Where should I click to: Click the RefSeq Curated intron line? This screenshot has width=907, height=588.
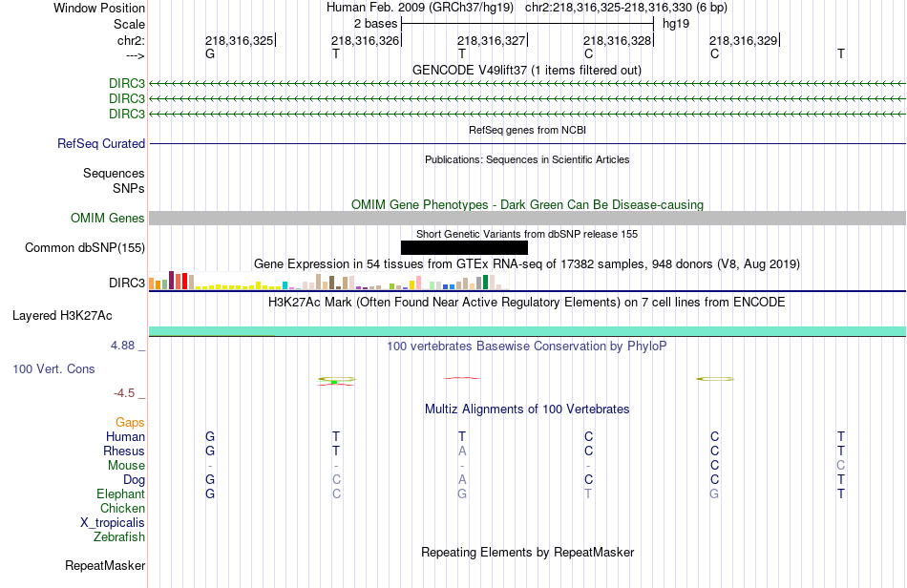point(528,143)
